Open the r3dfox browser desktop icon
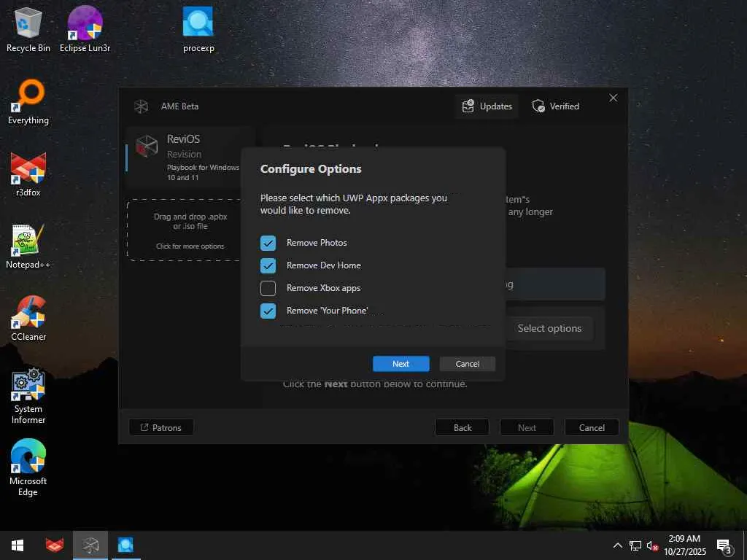The width and height of the screenshot is (747, 560). click(x=28, y=175)
